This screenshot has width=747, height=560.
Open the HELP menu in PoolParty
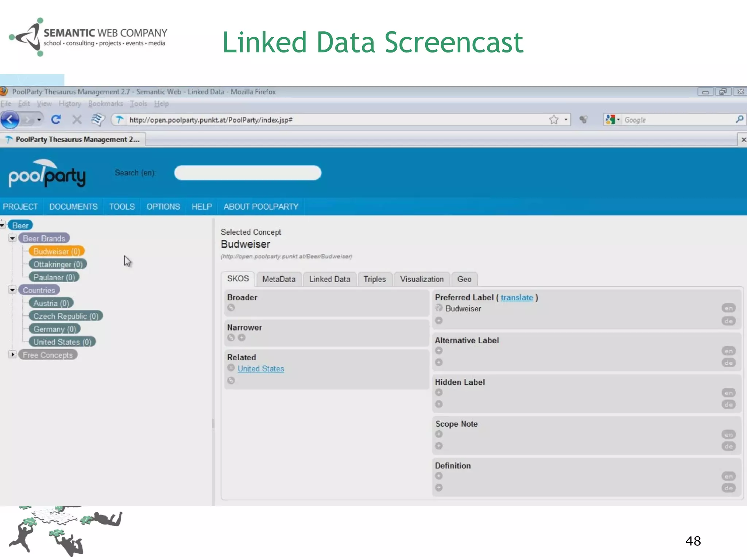tap(202, 207)
